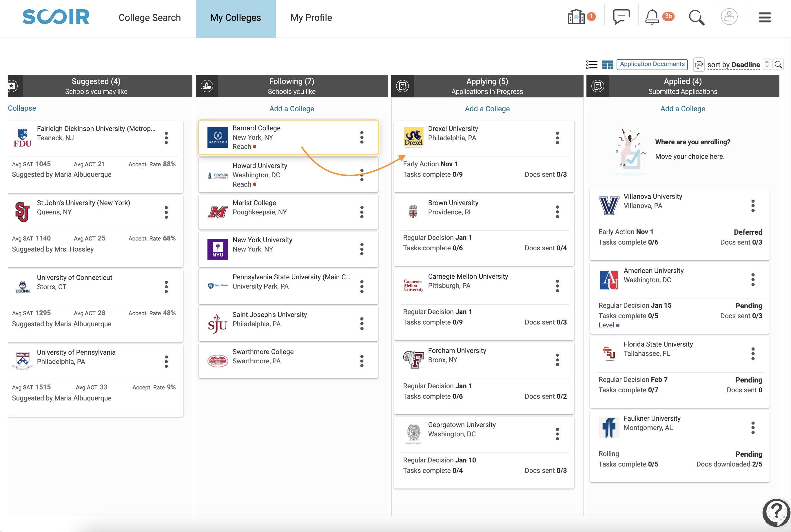Click Docs downloaded 2/5 on Faulkner card
The image size is (791, 532).
[729, 464]
